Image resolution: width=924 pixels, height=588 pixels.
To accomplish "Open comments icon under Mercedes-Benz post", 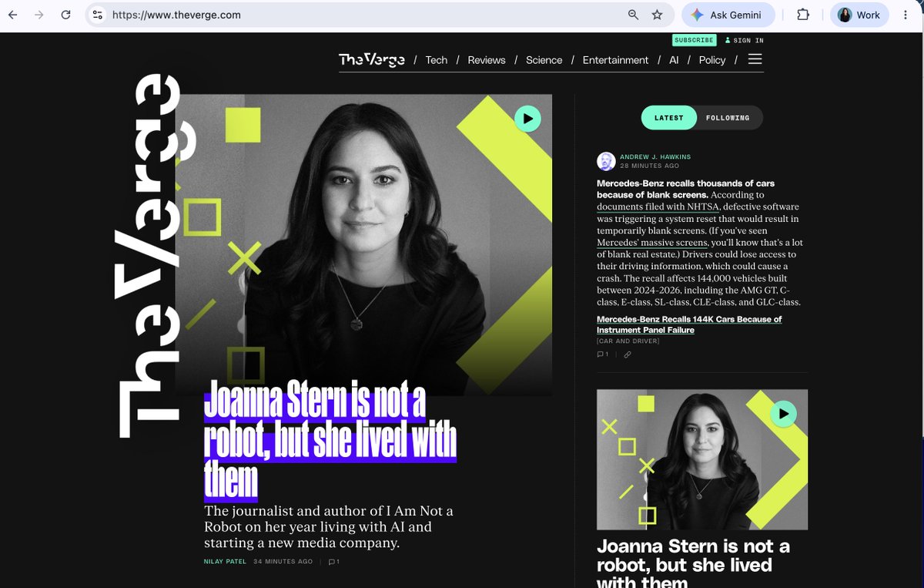I will (602, 354).
